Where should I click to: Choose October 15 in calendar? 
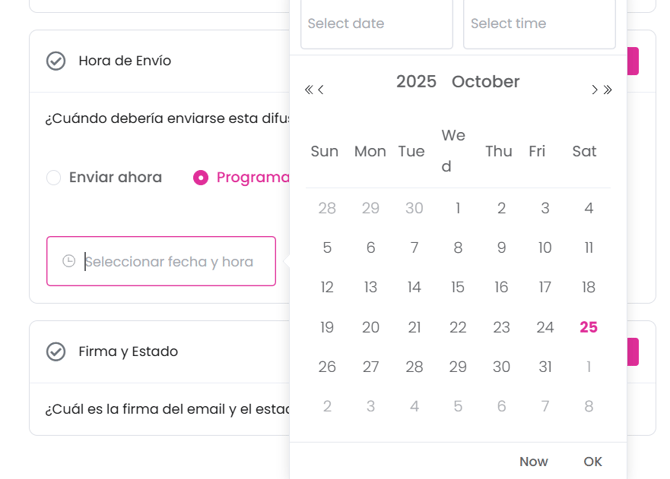click(x=458, y=288)
